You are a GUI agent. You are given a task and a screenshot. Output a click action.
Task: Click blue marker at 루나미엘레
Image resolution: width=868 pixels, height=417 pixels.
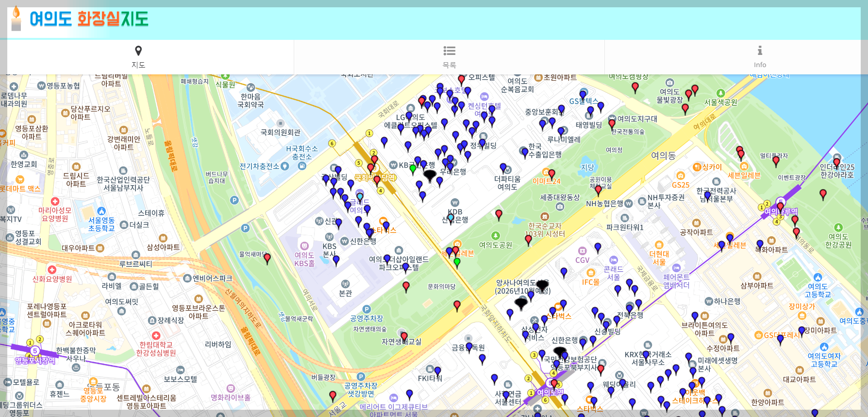561,132
